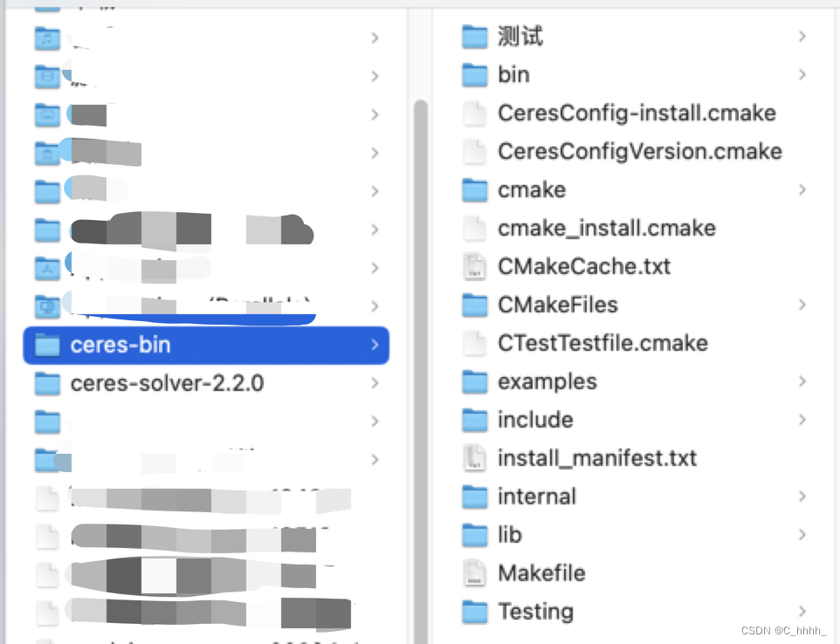Click the internal folder icon

475,496
